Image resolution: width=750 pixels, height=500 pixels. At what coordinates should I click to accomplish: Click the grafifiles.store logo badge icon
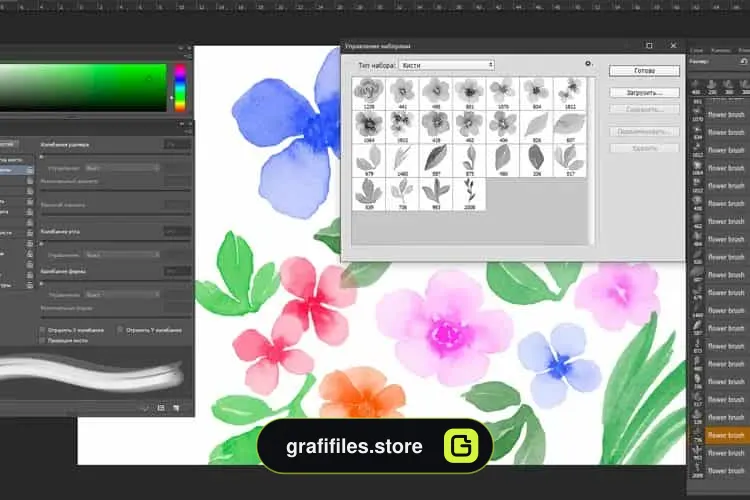[461, 446]
